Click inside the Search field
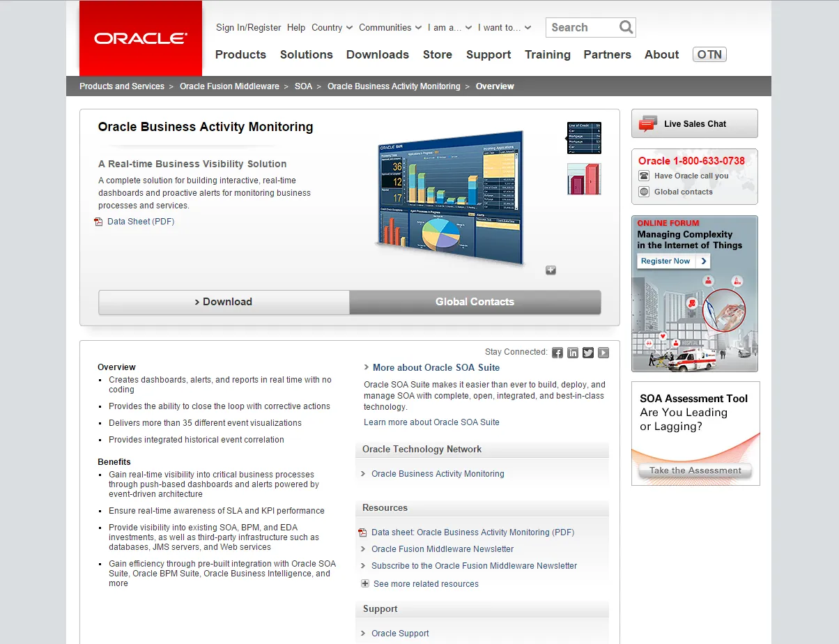The image size is (839, 644). click(x=583, y=27)
